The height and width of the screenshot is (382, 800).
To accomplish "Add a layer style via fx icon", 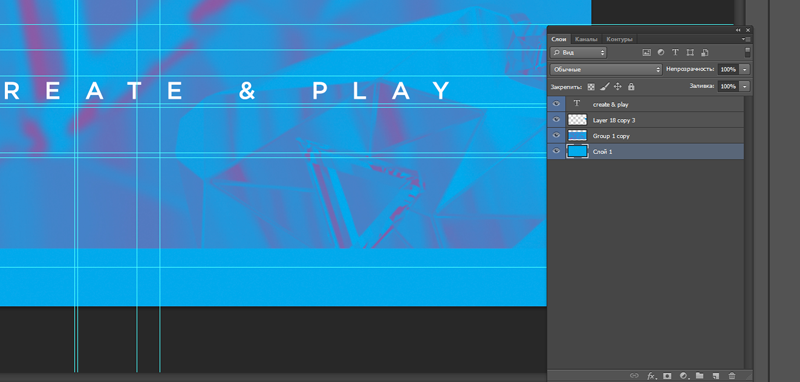I will (x=651, y=376).
